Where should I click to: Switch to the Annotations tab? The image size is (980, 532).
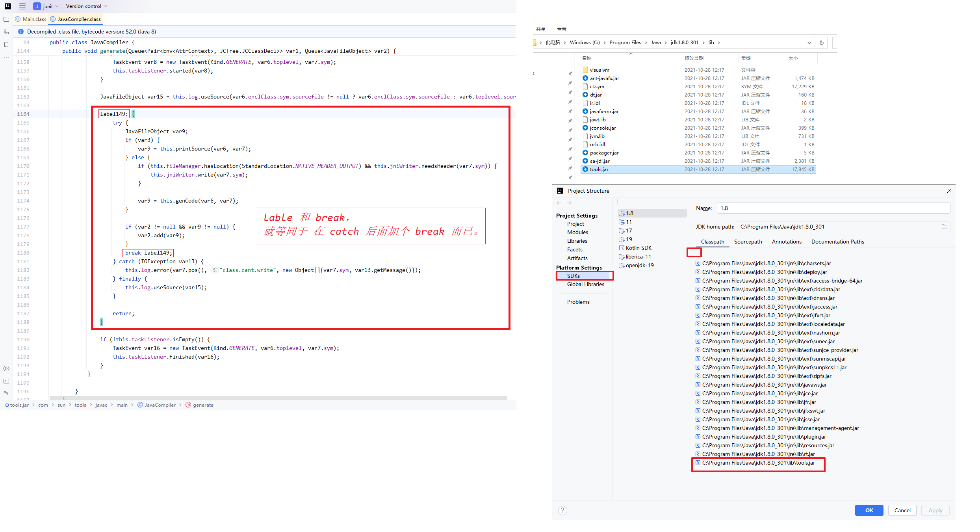786,242
